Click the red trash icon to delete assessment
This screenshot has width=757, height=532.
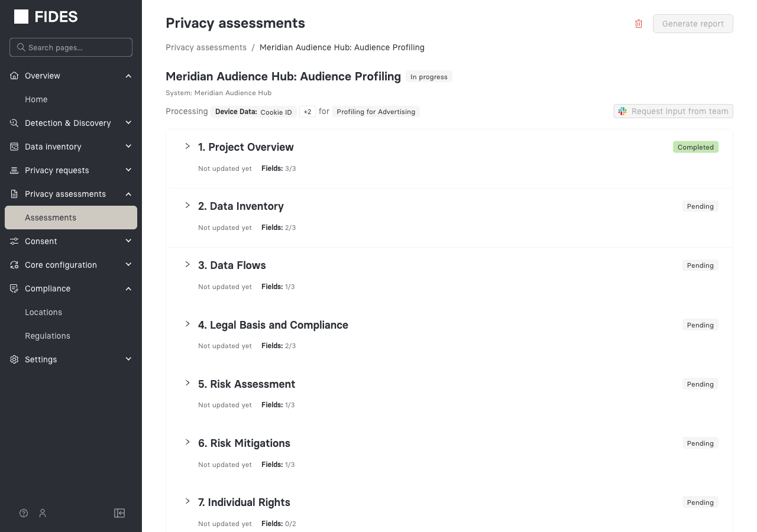click(638, 24)
